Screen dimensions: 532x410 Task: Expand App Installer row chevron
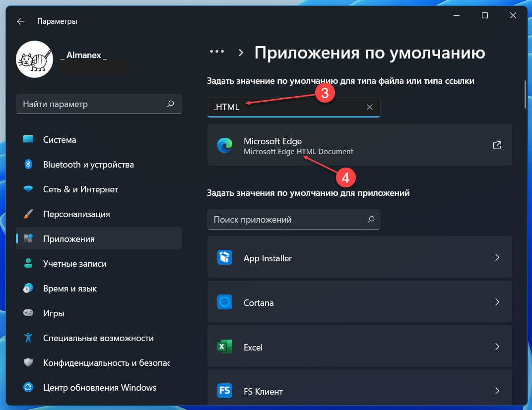tap(497, 257)
